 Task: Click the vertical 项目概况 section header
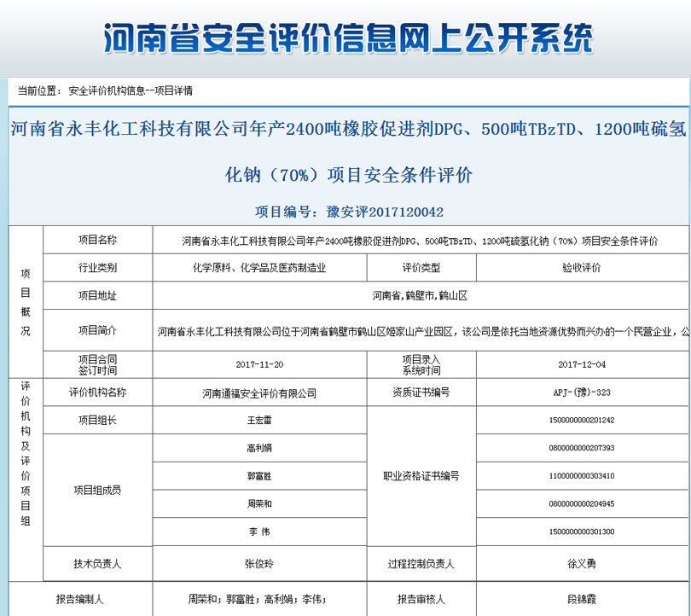coord(26,302)
